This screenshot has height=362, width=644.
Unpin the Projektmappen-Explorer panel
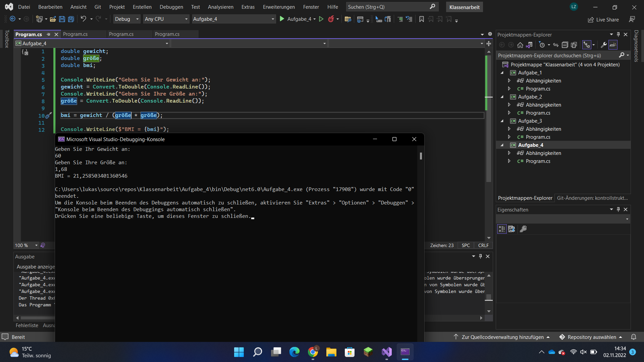pyautogui.click(x=618, y=34)
